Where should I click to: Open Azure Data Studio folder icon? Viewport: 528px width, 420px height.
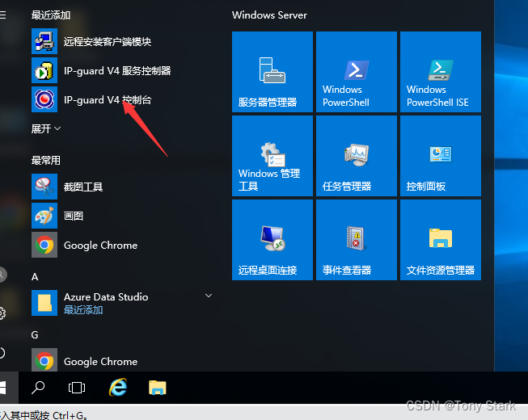(x=44, y=303)
